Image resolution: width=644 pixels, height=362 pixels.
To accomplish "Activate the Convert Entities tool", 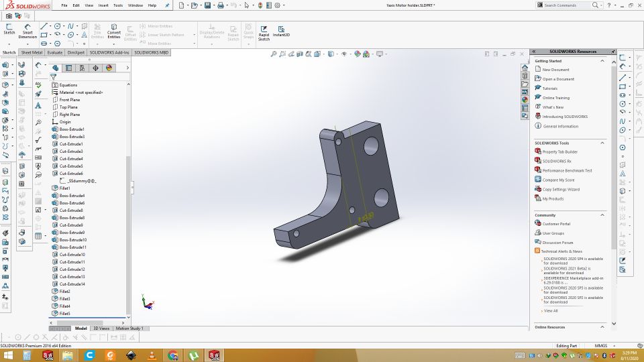I will pyautogui.click(x=114, y=31).
